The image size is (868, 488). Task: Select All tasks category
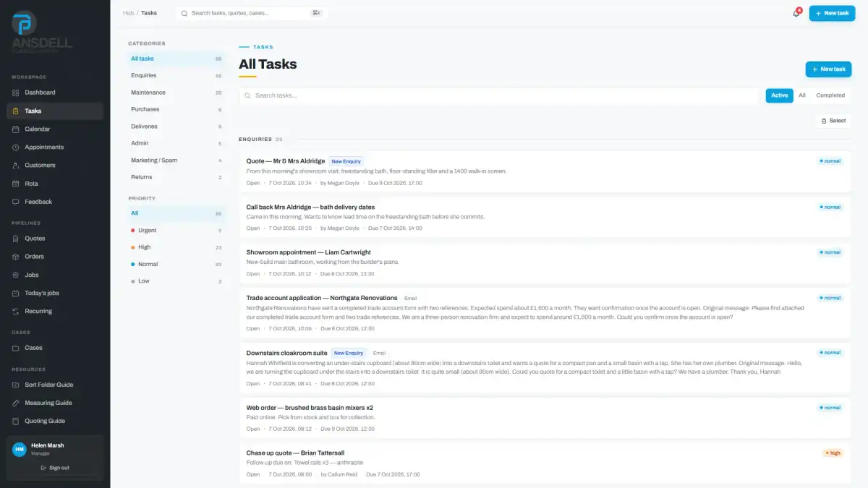click(x=176, y=59)
